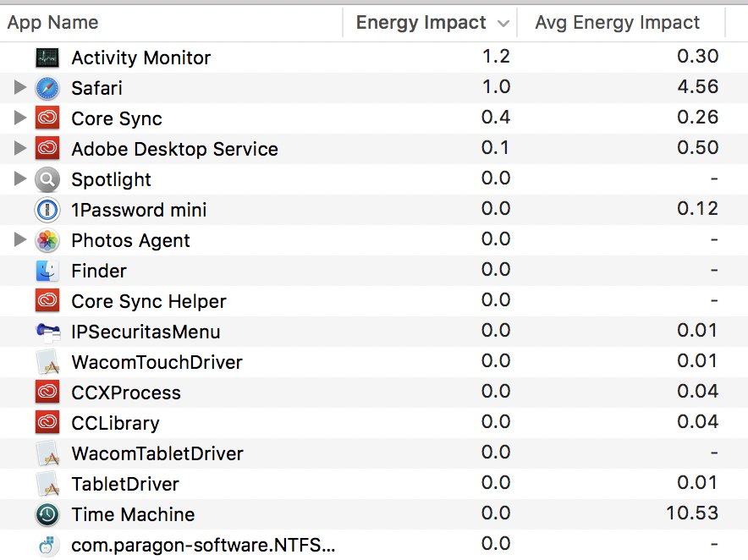Click the Spotlight magnifier icon
This screenshot has width=748, height=560.
[x=47, y=179]
